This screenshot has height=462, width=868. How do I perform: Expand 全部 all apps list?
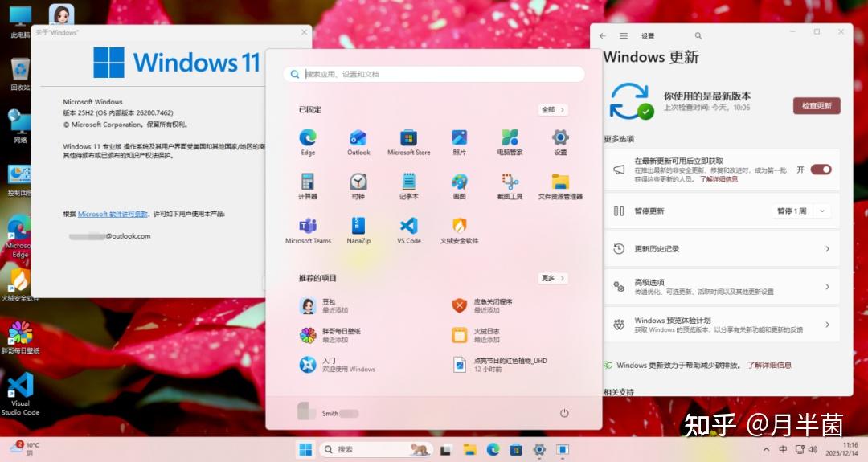552,109
